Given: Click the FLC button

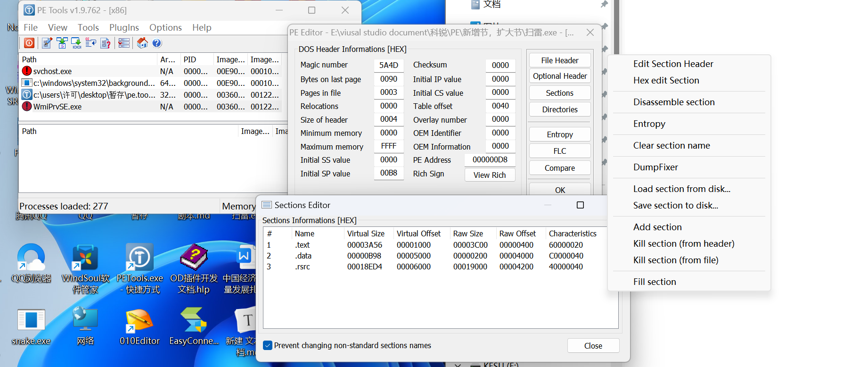Looking at the screenshot, I should point(560,151).
